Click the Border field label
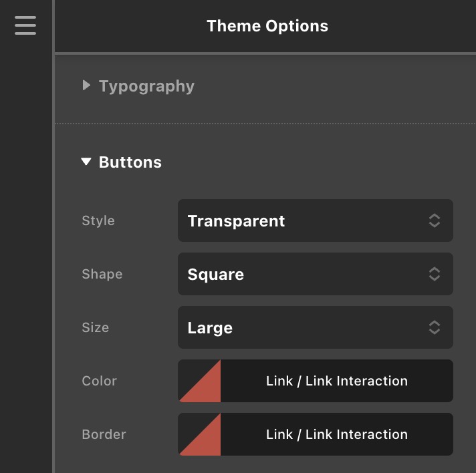The image size is (476, 473). point(104,434)
